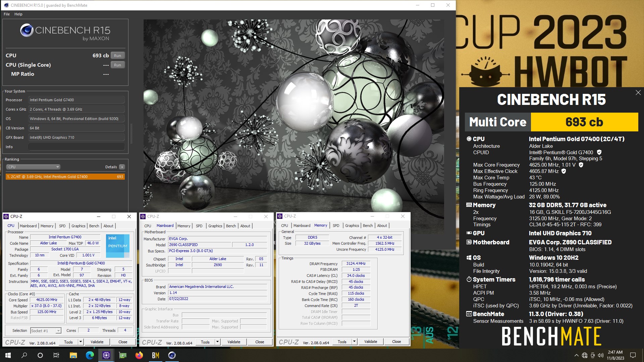Open CPU tab in middle CPU-Z window
The image size is (644, 362).
[x=148, y=226]
